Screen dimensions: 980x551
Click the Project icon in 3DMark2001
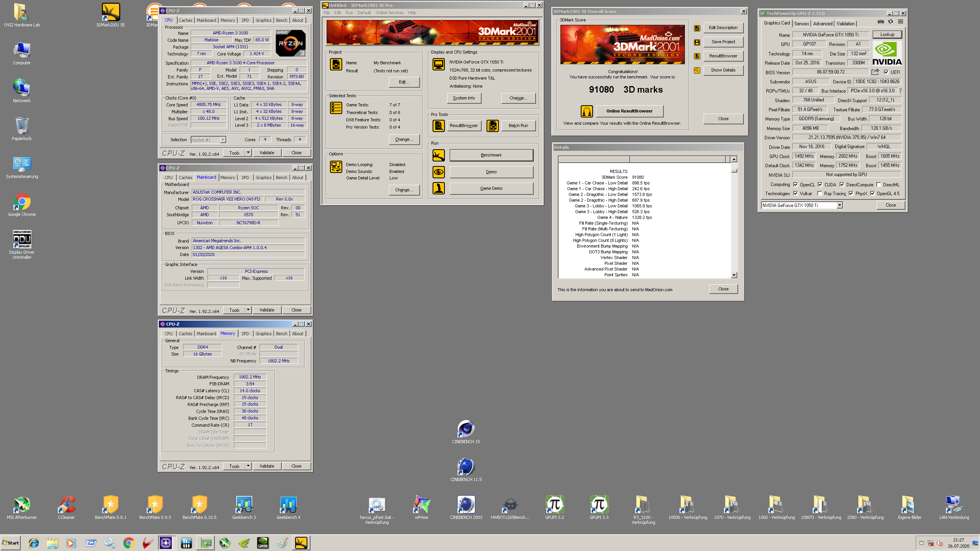336,64
